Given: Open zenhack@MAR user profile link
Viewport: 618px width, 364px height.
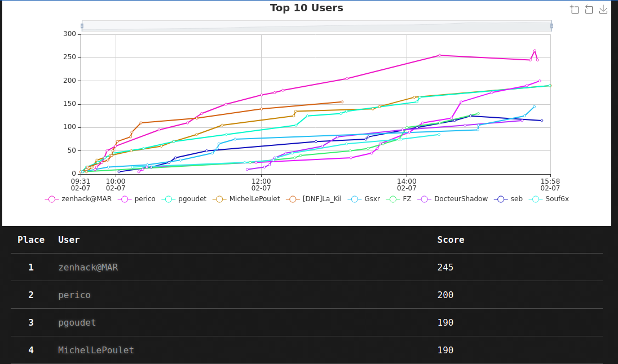Looking at the screenshot, I should click(x=88, y=267).
